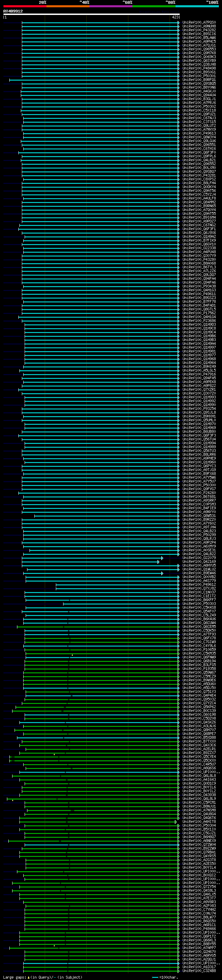Click the purple ~60% identity legend bar
The image size is (222, 980).
[x=111, y=6]
